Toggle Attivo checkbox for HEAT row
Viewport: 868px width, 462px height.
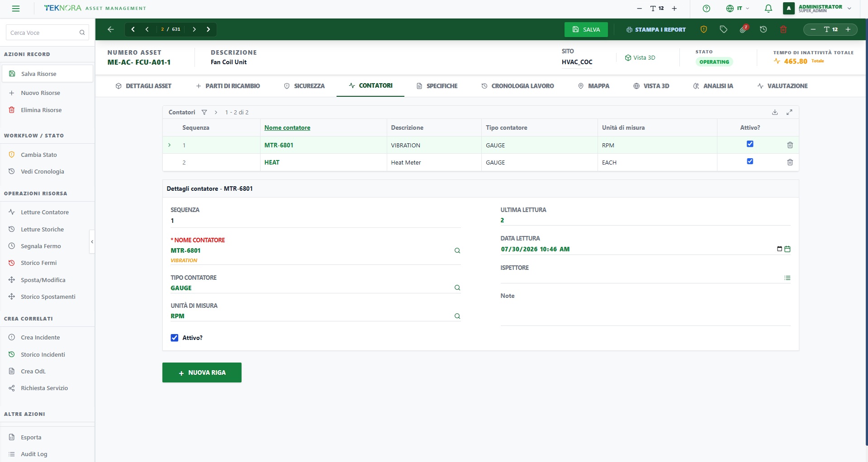coord(750,161)
